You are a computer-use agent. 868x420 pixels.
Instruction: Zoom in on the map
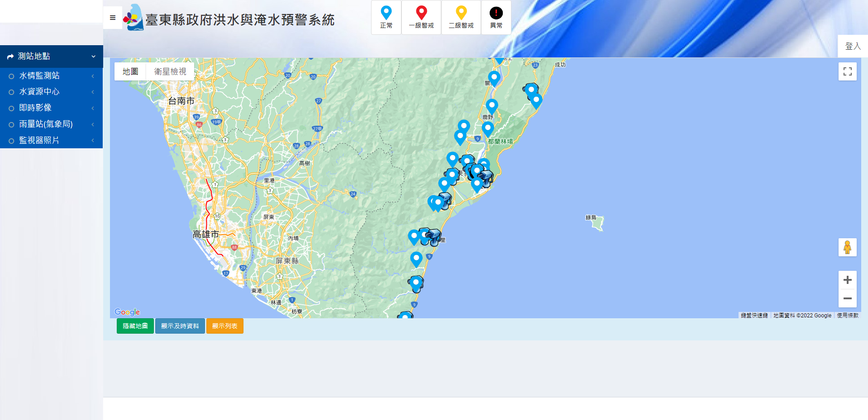point(847,280)
